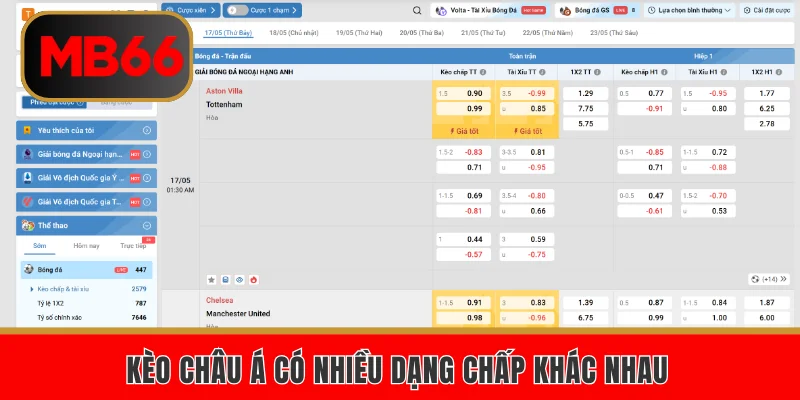Select the 20/05 (Thứ Ba) date tab

point(421,33)
